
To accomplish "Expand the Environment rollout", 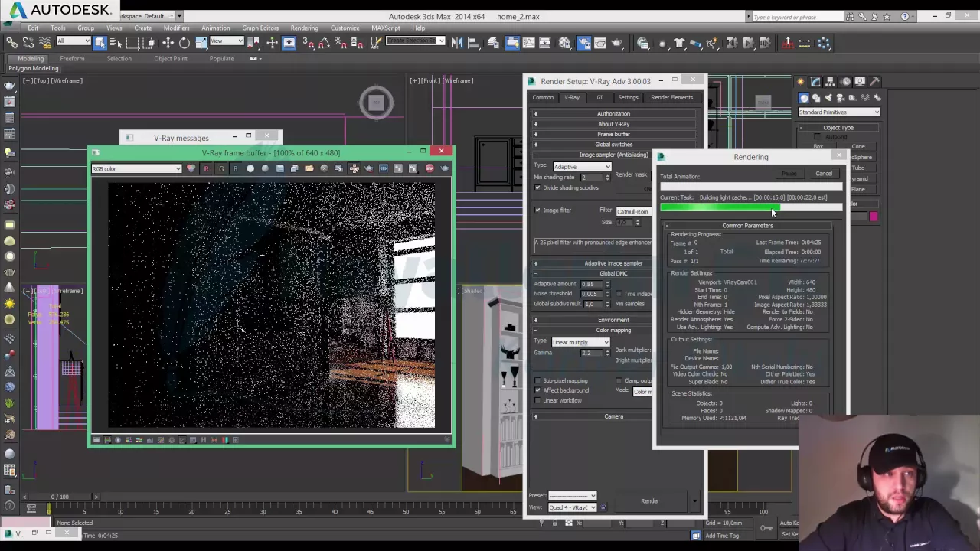I will (613, 320).
